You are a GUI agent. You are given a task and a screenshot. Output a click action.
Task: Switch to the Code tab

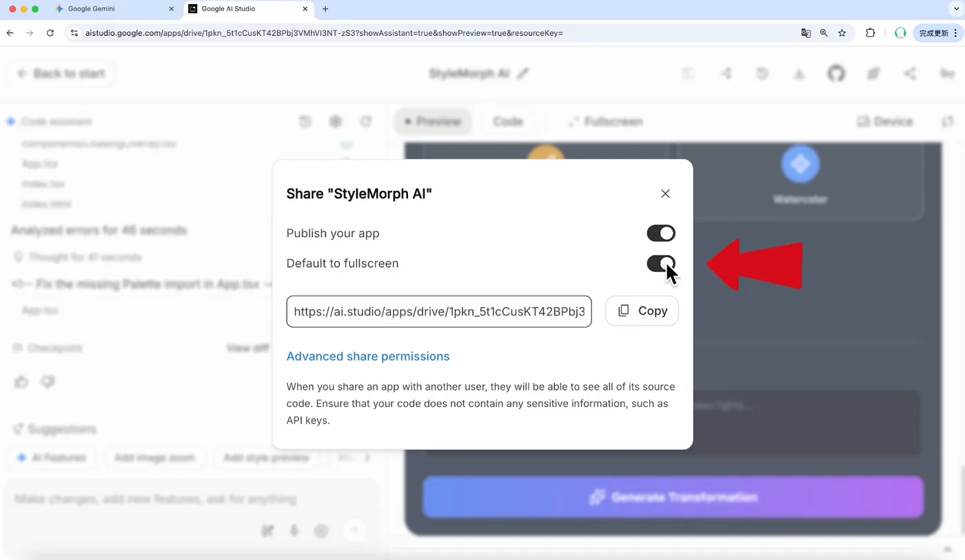click(x=508, y=121)
